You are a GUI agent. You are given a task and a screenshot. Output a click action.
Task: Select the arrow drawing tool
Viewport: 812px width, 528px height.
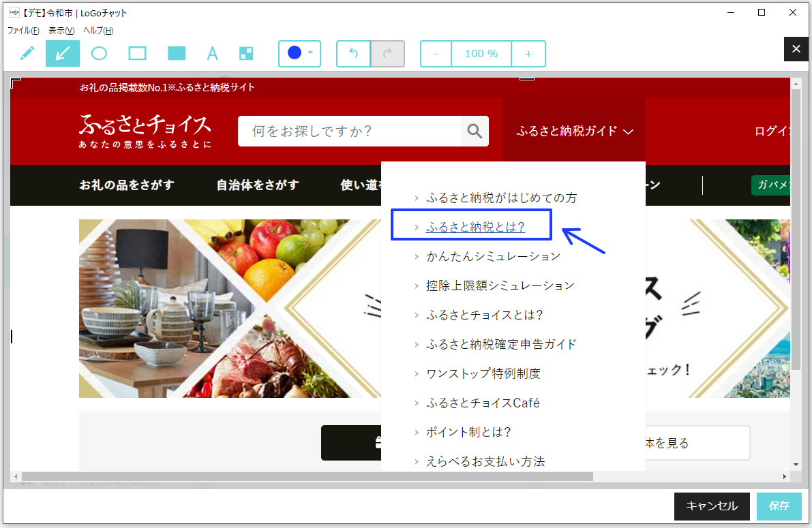63,53
